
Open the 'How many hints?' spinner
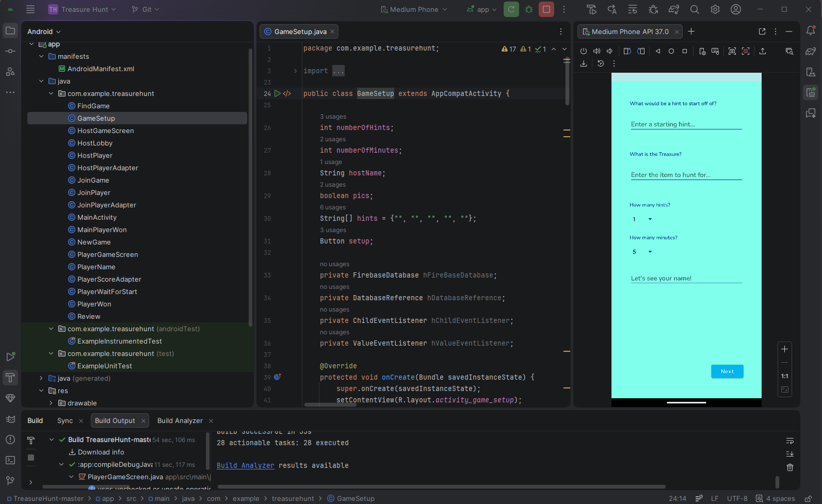tap(642, 219)
